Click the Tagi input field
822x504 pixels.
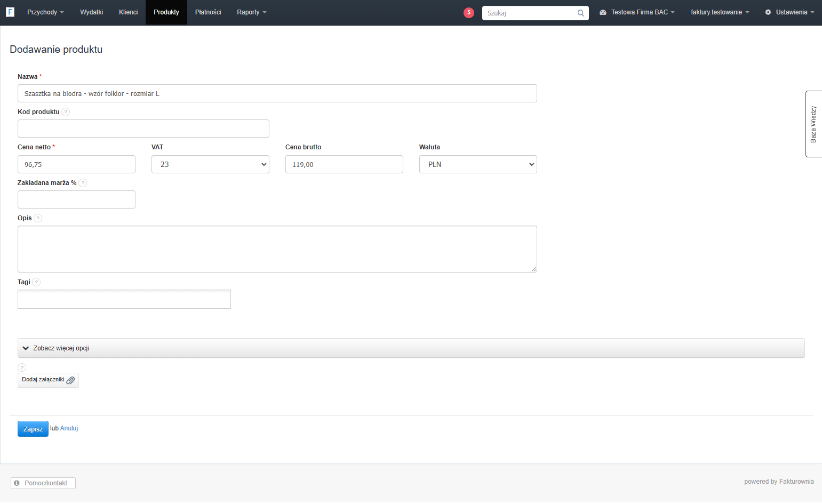coord(124,299)
